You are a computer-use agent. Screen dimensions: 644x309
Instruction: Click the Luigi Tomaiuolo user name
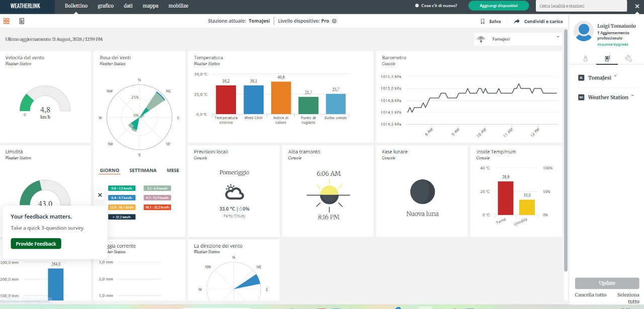click(616, 26)
